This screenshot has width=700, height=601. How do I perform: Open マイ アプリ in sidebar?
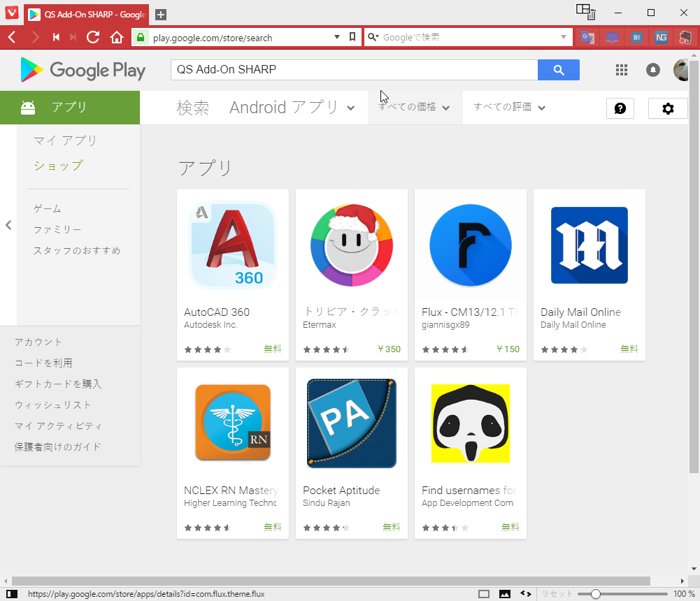coord(65,140)
